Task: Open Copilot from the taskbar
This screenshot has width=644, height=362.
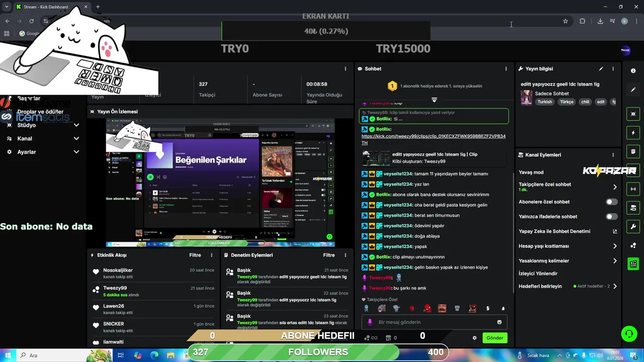Action: coord(138,355)
